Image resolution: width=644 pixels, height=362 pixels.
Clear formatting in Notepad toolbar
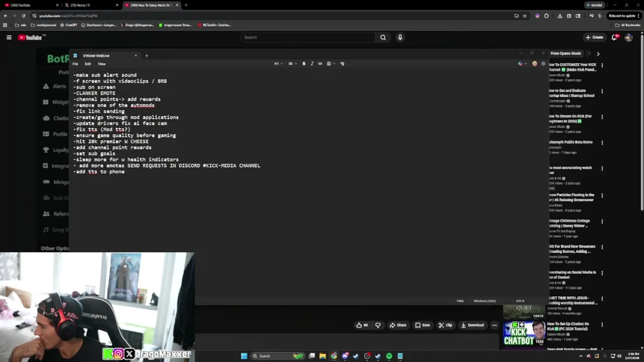(342, 63)
